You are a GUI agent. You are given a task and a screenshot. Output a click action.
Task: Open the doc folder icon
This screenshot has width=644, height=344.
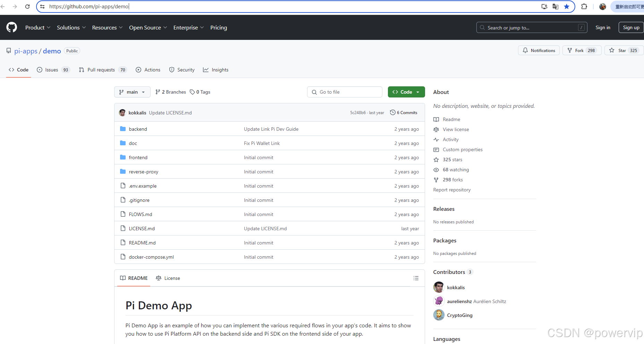(x=123, y=143)
